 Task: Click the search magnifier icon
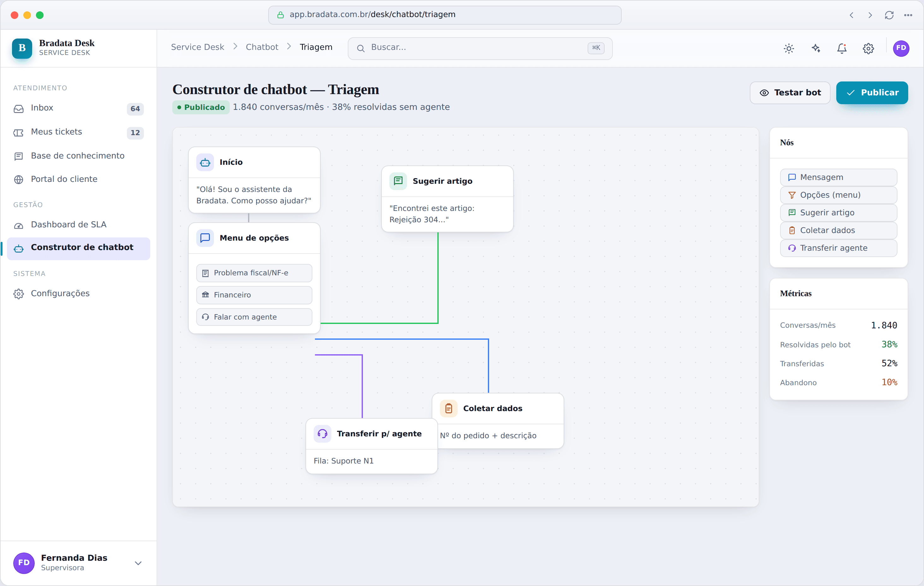[361, 48]
